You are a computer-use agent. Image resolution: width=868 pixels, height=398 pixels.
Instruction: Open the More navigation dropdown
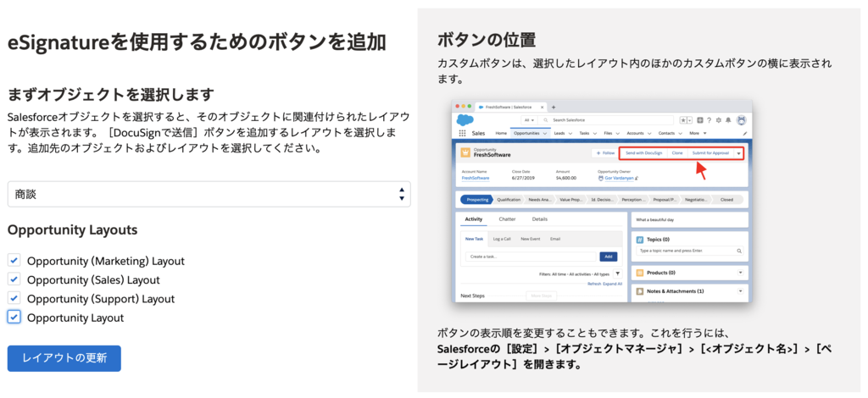click(x=698, y=133)
